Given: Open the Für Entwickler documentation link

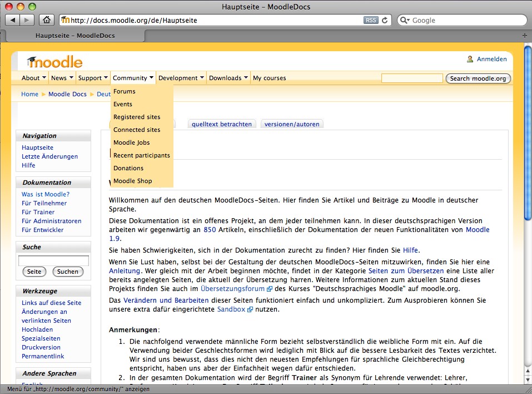Looking at the screenshot, I should [43, 230].
